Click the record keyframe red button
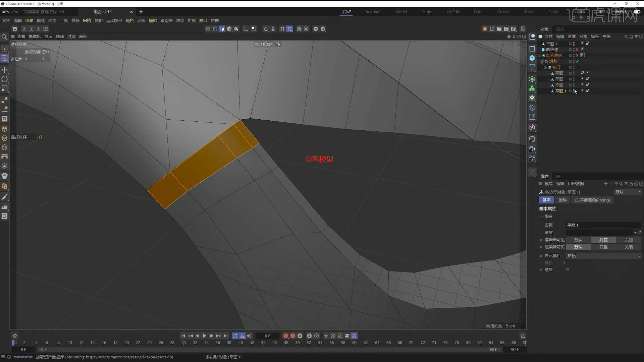644x362 pixels. pos(285,336)
